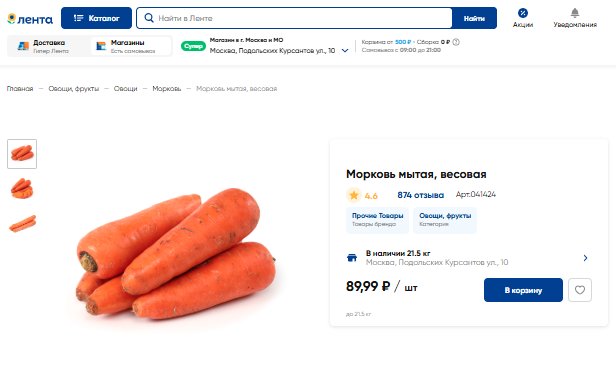Expand availability details with right chevron
Viewport: 616px width, 376px height.
pos(585,258)
